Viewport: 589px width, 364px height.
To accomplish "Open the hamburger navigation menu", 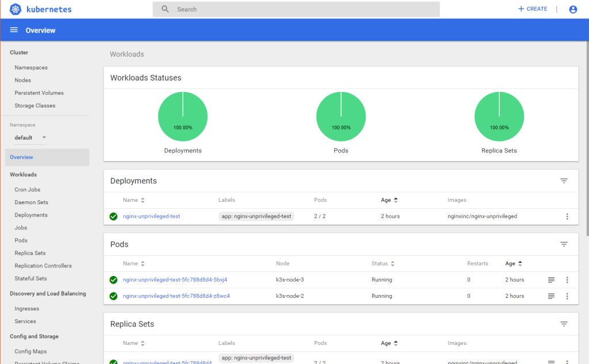I will 14,30.
